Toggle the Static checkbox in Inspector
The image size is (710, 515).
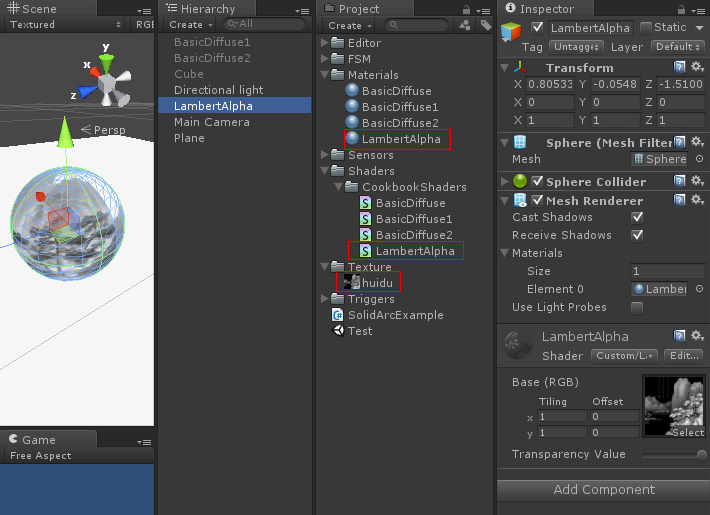pos(646,27)
